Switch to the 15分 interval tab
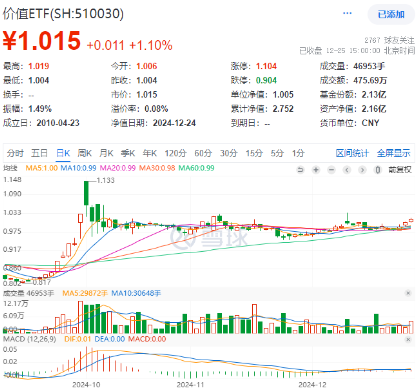Viewport: 417px width, 392px height. (254, 153)
